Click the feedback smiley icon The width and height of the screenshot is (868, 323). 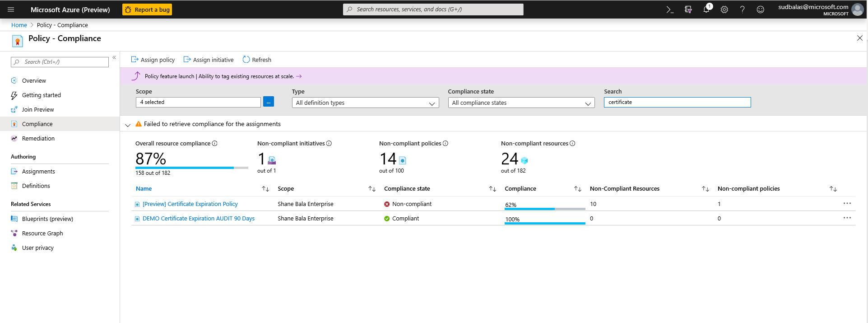click(x=761, y=9)
